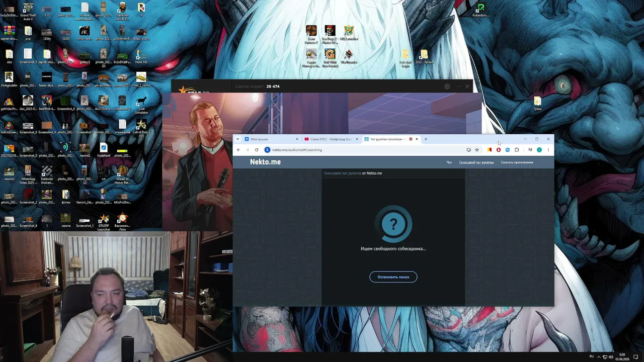
Task: Select the Warthunder desktop shortcut
Action: tap(349, 56)
